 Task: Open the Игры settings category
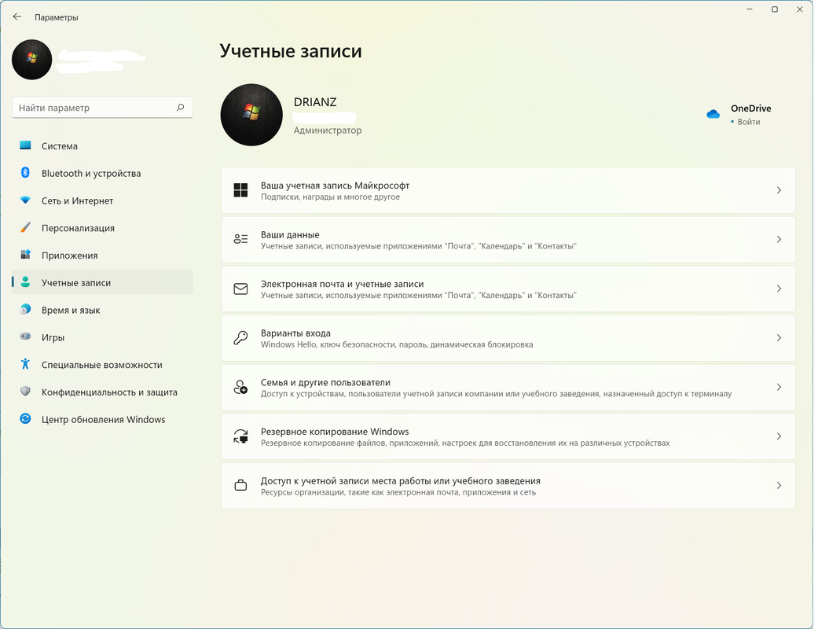click(102, 337)
